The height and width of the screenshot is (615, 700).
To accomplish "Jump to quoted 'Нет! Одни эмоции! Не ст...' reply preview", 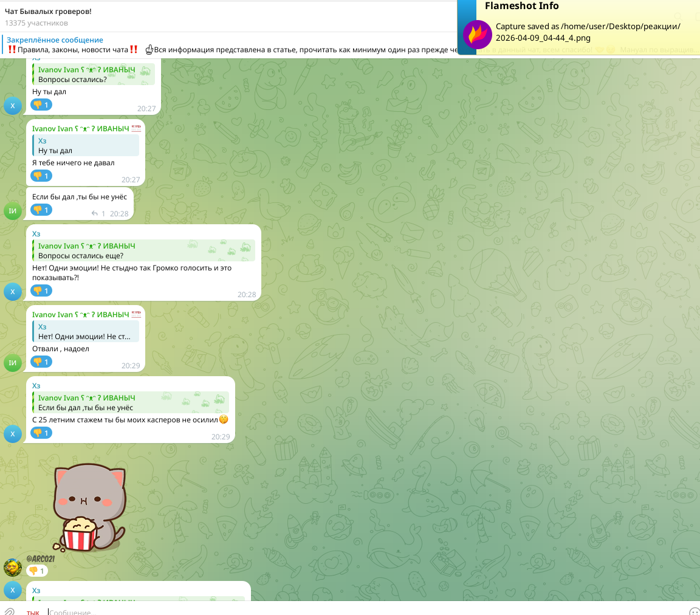I will click(x=85, y=331).
